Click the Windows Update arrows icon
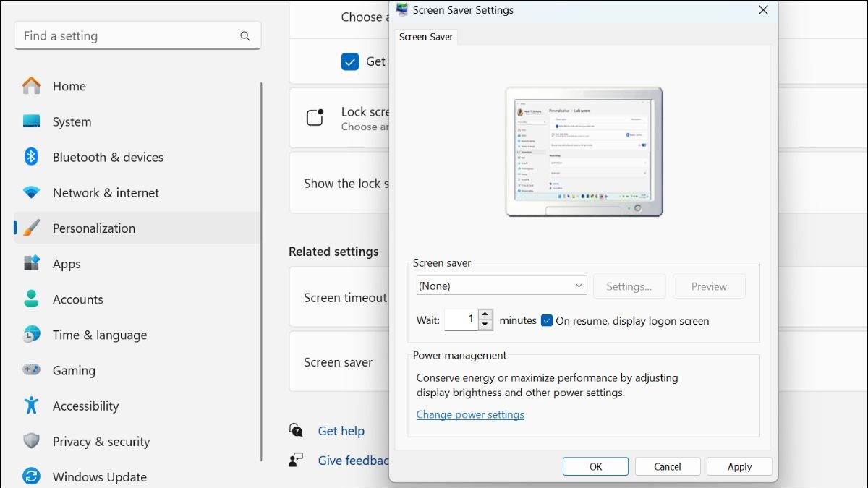 pos(31,476)
